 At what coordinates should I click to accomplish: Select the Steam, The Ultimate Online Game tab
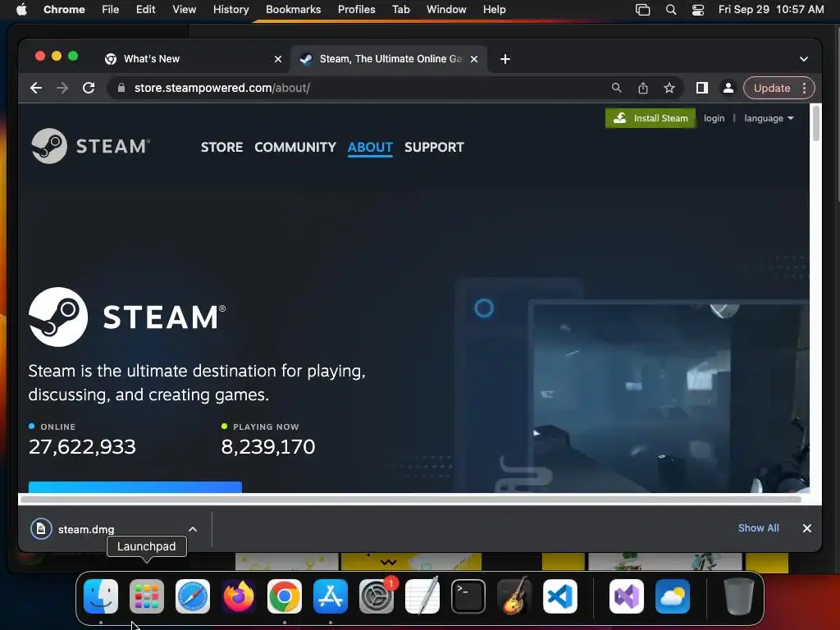click(x=388, y=59)
